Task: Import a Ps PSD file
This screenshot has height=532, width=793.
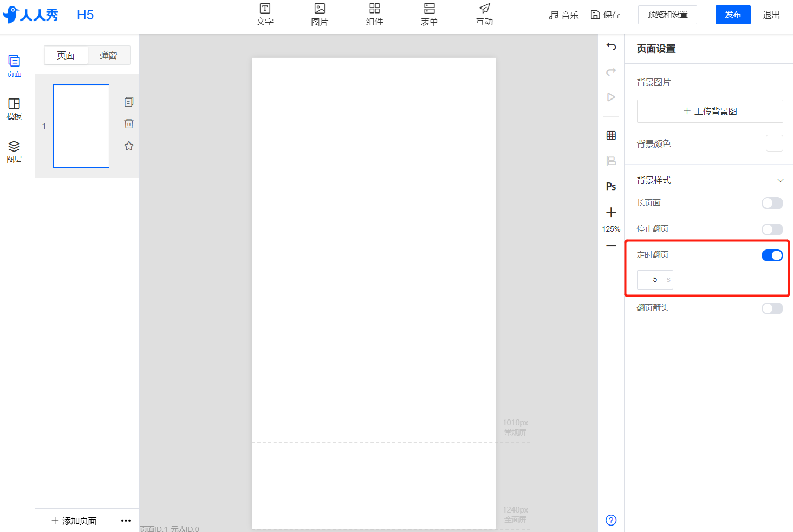Action: click(x=611, y=186)
